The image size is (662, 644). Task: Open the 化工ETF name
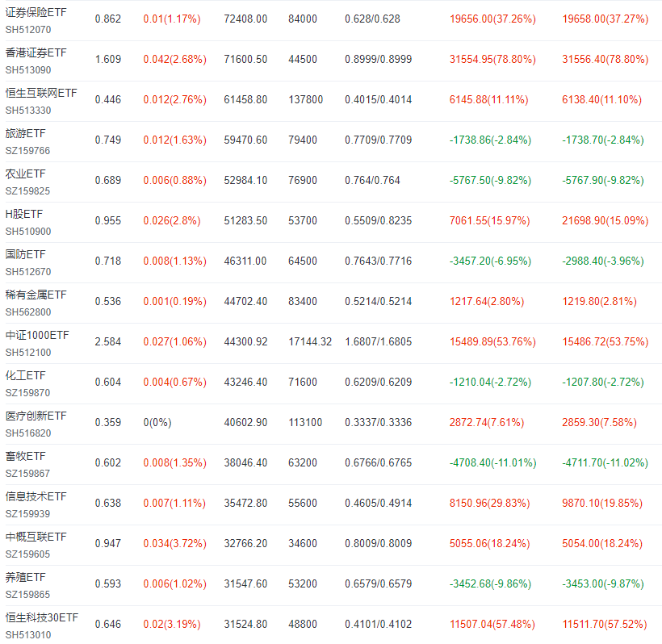tap(25, 375)
